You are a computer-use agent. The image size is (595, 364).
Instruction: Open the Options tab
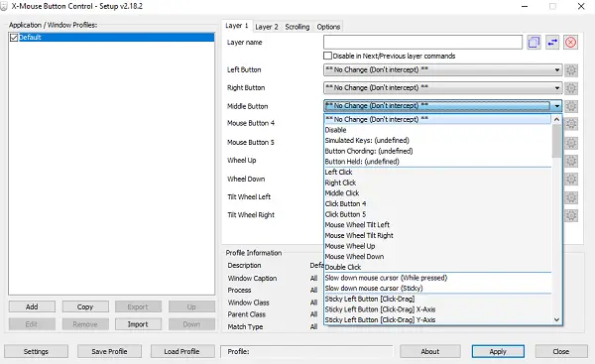point(328,27)
